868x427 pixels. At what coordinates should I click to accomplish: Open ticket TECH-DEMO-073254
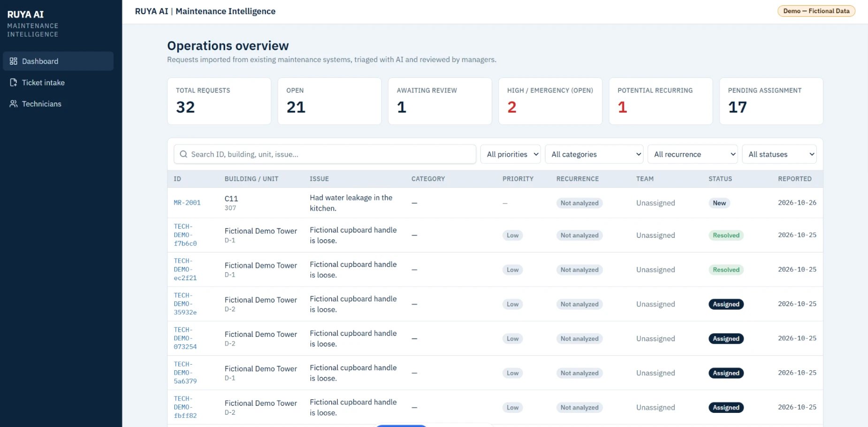click(x=185, y=338)
